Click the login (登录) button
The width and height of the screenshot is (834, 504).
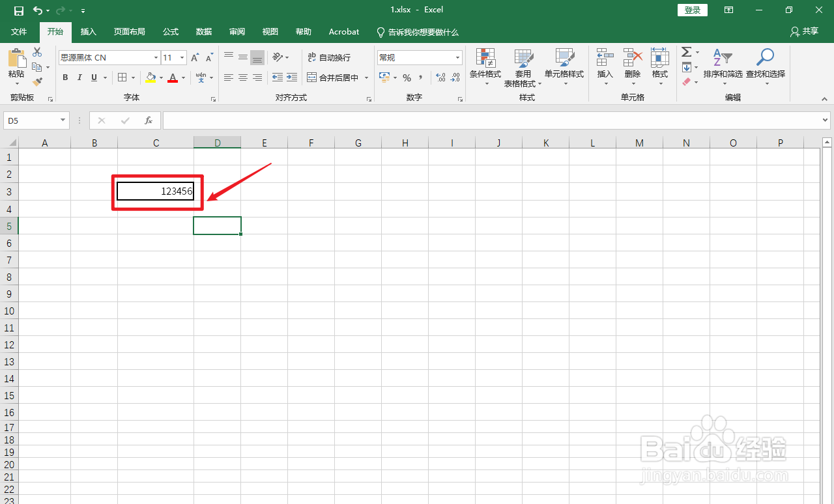[693, 10]
